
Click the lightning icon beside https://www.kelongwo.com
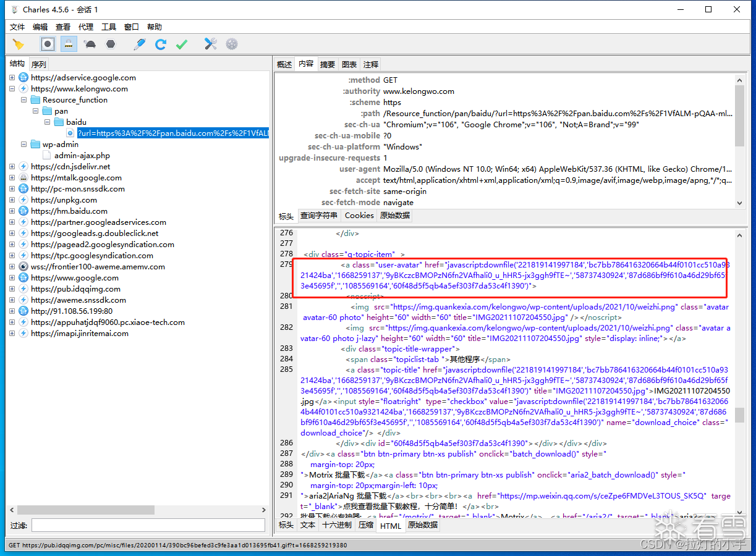(24, 89)
